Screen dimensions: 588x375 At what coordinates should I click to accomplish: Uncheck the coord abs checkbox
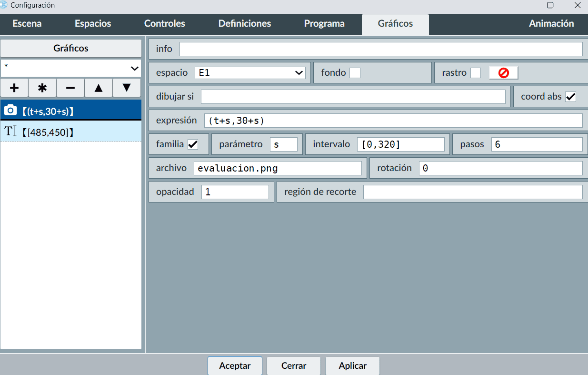[x=570, y=97]
